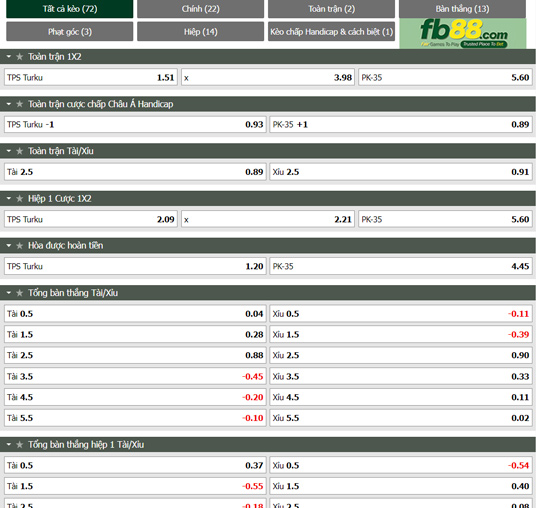
Task: Pick draw x at 3.98 full match
Action: (268, 78)
